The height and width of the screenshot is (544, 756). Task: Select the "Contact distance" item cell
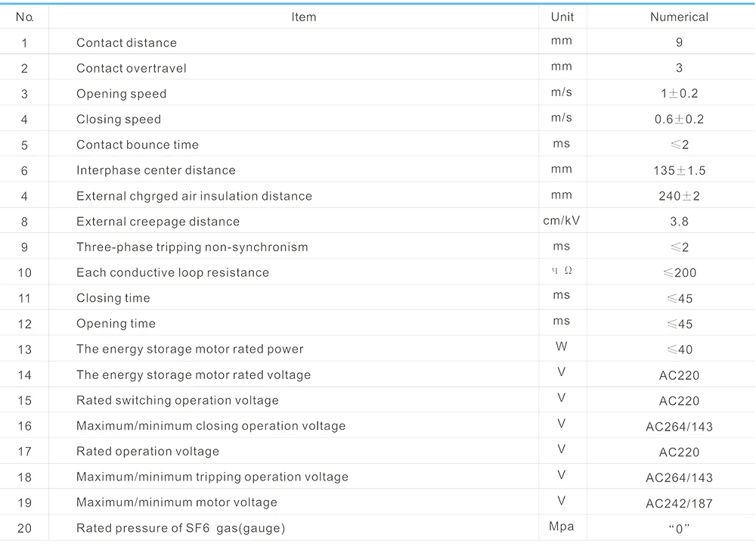coord(126,43)
